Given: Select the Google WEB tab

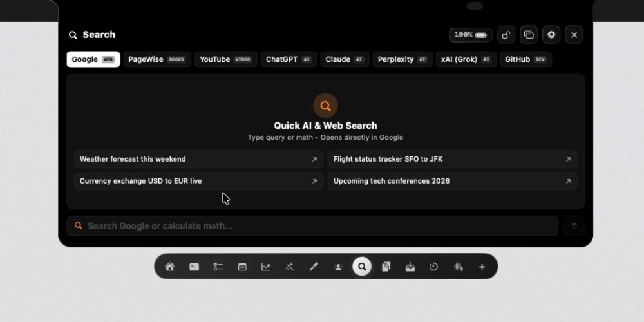Looking at the screenshot, I should (93, 59).
